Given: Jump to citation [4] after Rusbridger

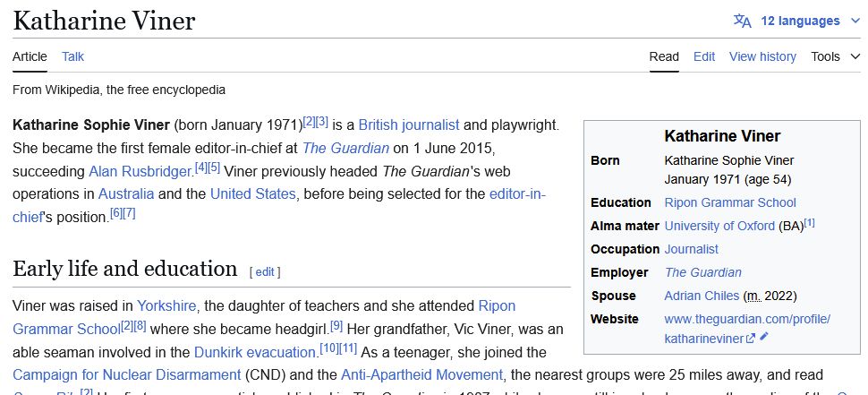Looking at the screenshot, I should coord(201,167).
